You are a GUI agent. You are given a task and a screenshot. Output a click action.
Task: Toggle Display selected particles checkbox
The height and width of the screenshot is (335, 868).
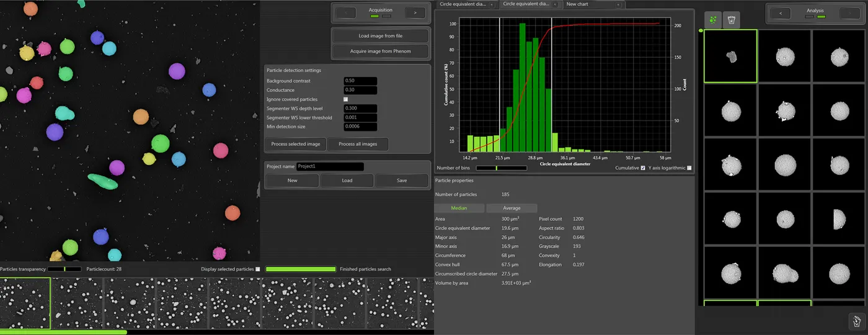258,269
